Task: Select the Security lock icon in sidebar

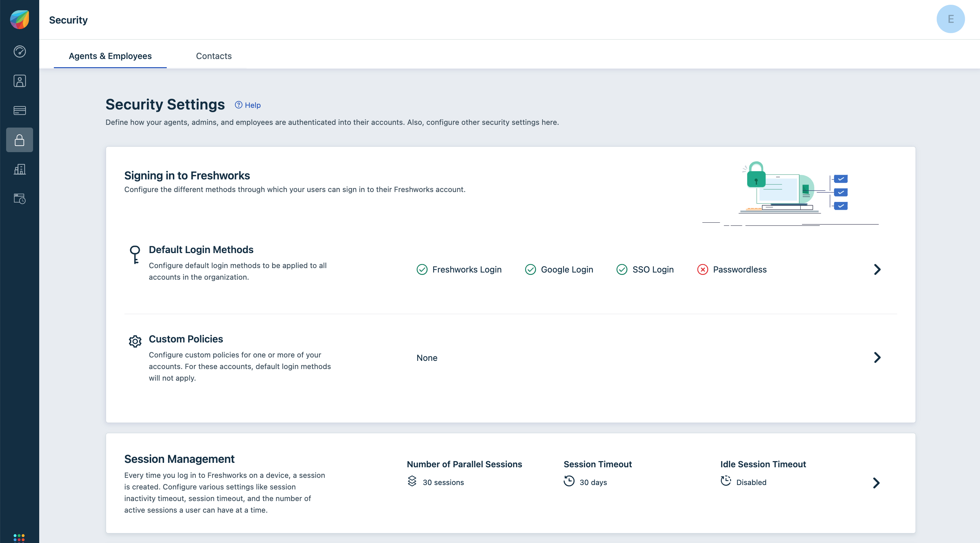Action: click(x=19, y=140)
